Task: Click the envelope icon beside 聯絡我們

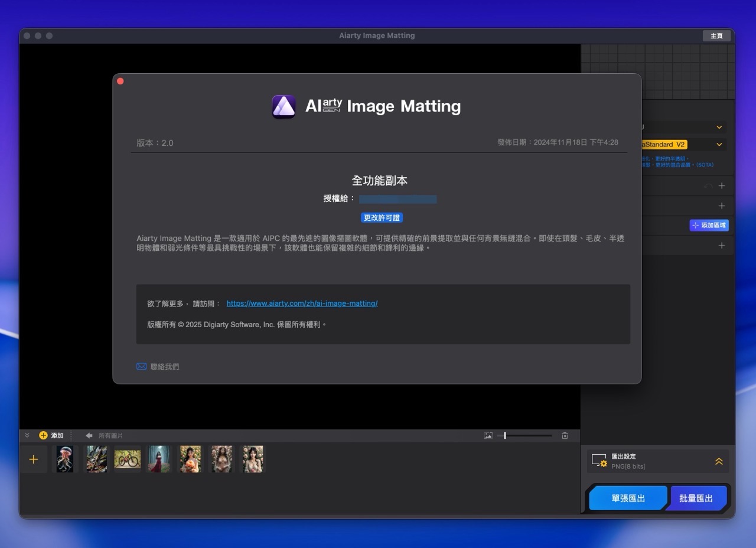Action: point(141,366)
